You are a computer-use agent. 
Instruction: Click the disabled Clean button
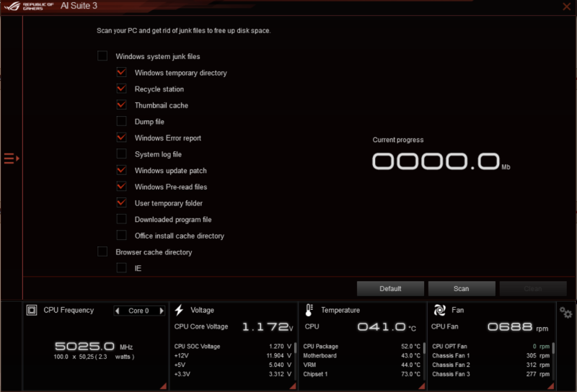point(533,289)
